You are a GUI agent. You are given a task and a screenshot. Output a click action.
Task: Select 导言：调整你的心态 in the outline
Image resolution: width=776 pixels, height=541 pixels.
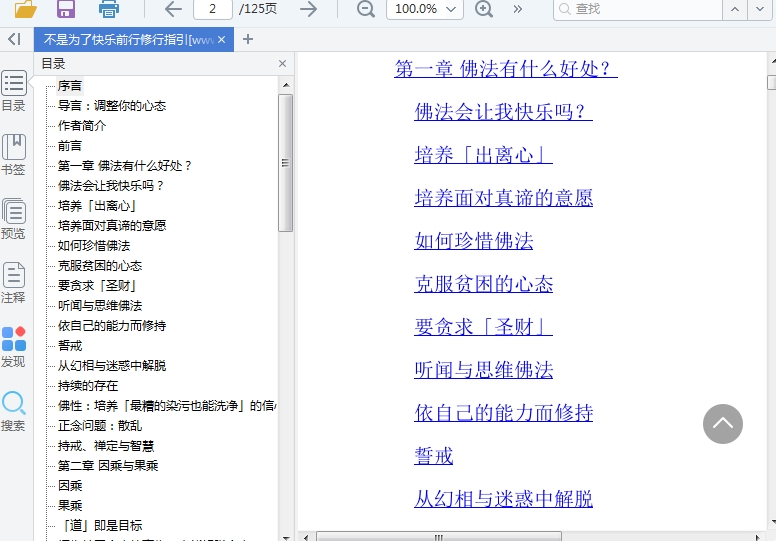tap(112, 105)
